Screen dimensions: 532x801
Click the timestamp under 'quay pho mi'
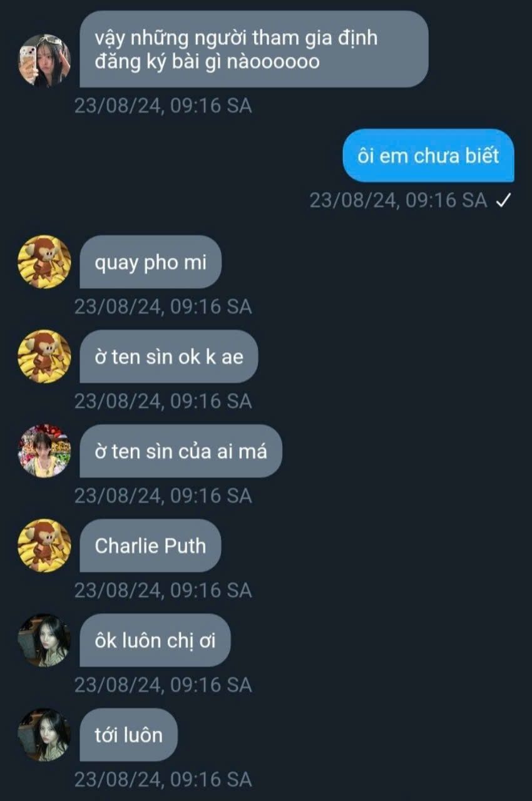[x=163, y=307]
